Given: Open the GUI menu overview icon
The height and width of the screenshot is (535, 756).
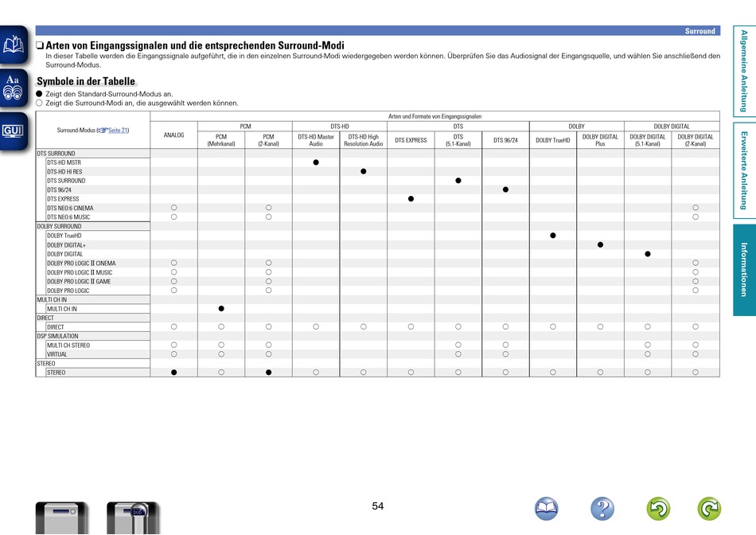Looking at the screenshot, I should pos(14,131).
